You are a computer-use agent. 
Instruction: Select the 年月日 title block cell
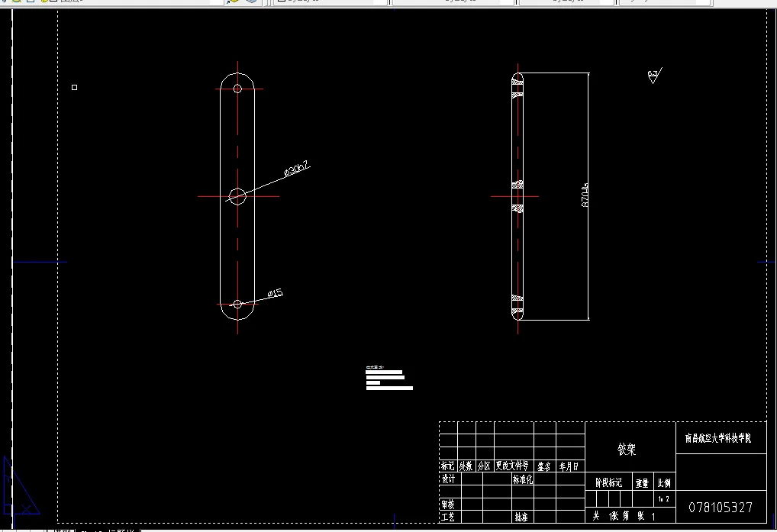(x=569, y=466)
